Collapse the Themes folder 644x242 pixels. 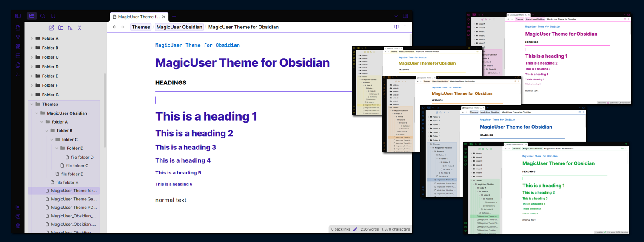point(31,104)
